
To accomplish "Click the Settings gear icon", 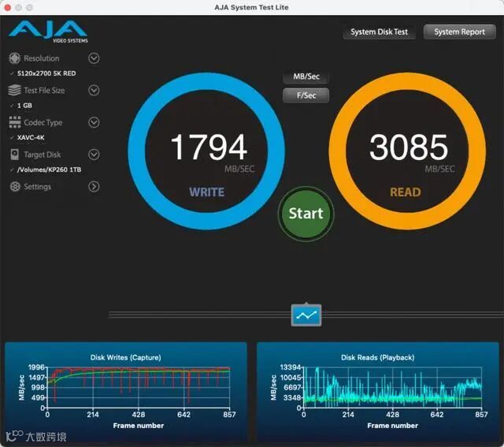I will [x=15, y=187].
